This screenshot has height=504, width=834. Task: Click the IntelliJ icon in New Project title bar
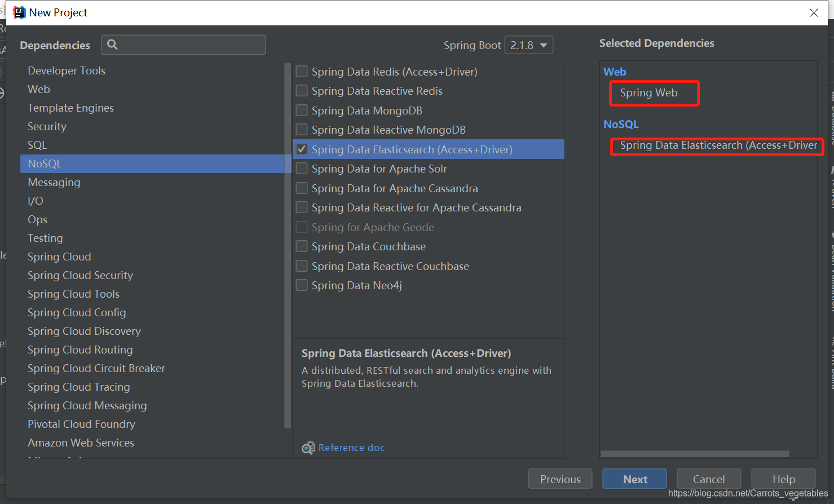click(19, 12)
